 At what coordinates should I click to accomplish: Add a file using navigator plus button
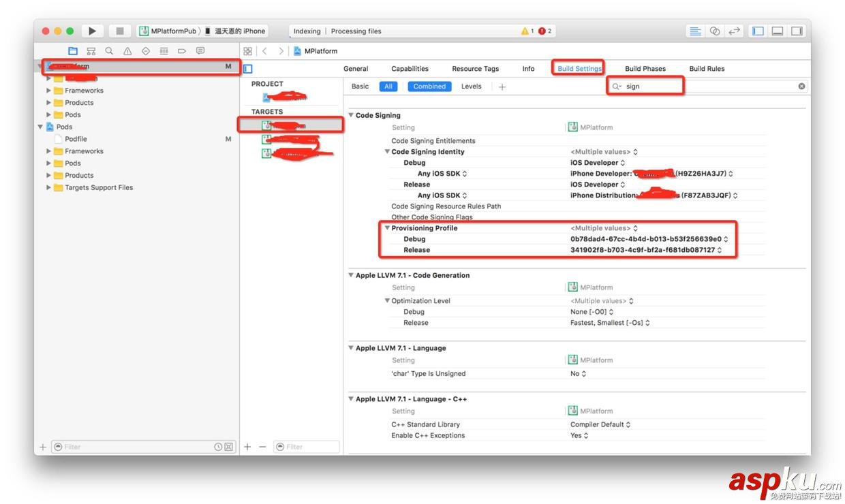[x=43, y=447]
